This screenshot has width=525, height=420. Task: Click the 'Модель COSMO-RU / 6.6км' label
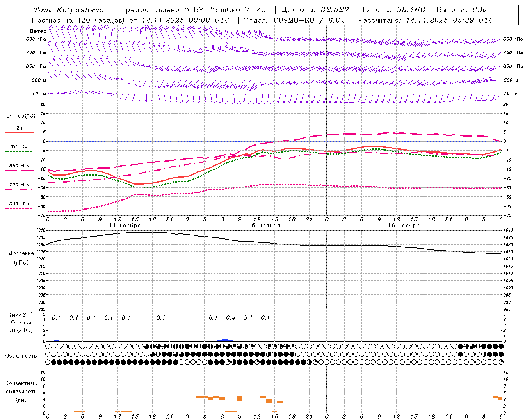point(296,20)
